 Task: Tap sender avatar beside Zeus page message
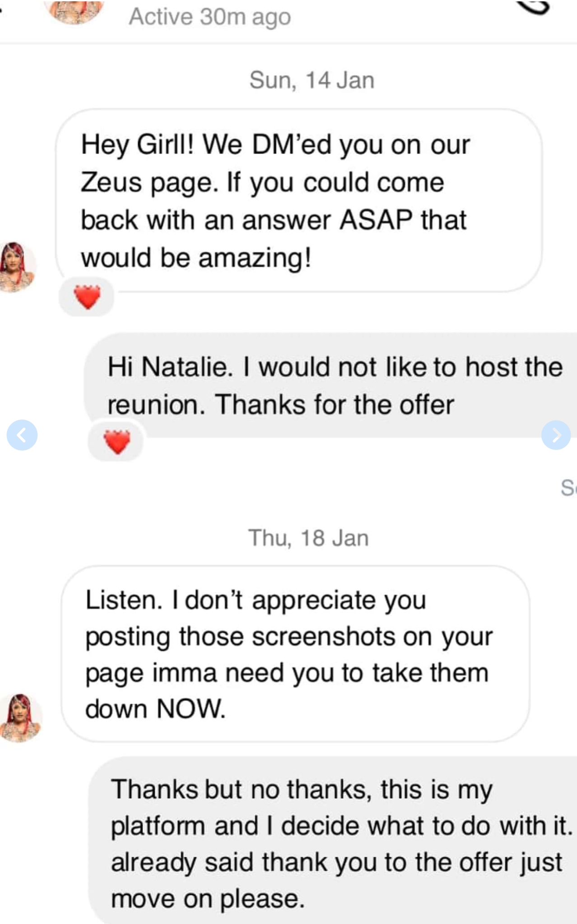tap(17, 267)
